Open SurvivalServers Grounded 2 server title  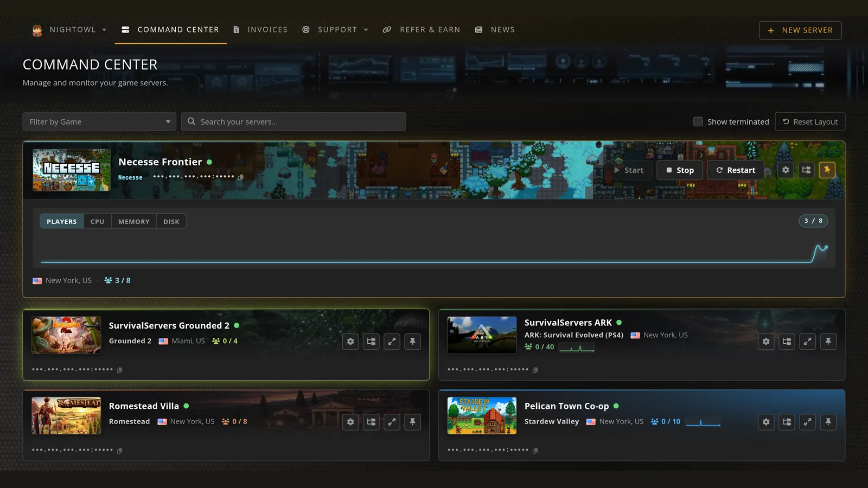pos(169,325)
